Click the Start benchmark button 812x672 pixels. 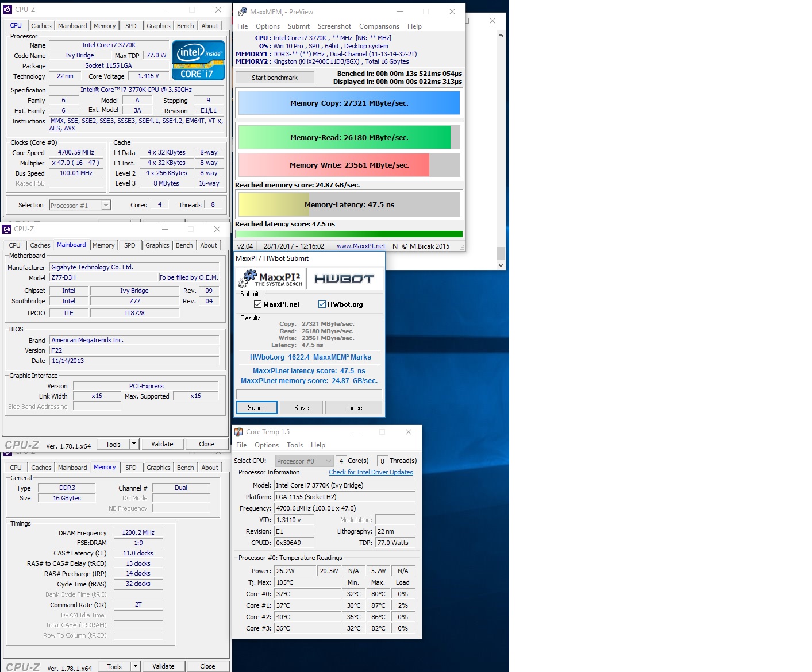click(275, 78)
